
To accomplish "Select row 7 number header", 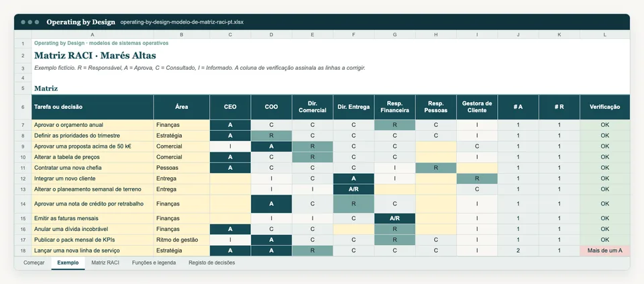I will (x=23, y=125).
